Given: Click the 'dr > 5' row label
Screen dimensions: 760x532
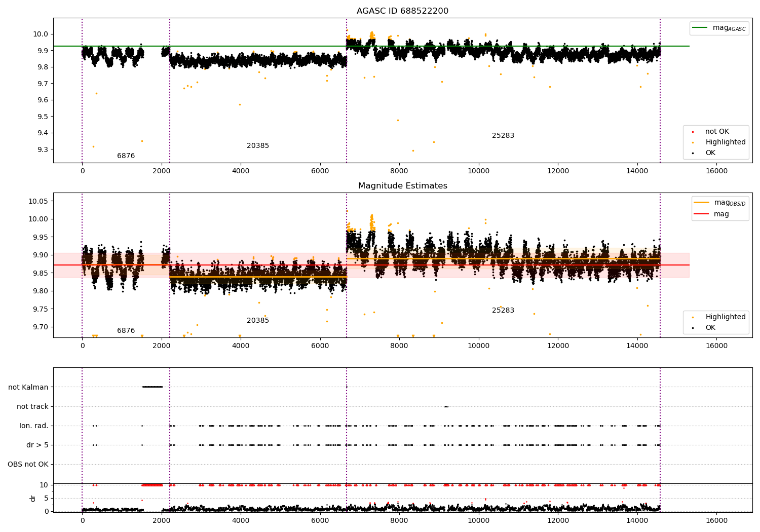Looking at the screenshot, I should coord(37,445).
